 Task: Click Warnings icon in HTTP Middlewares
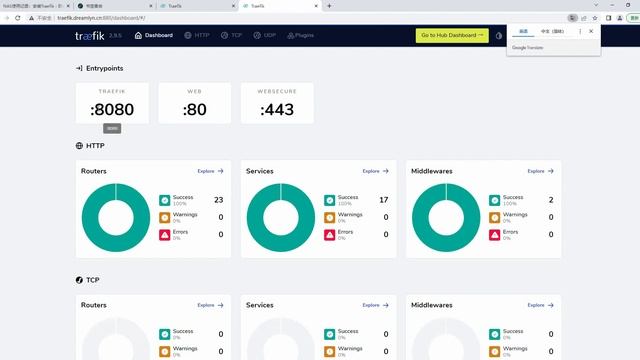coord(494,218)
